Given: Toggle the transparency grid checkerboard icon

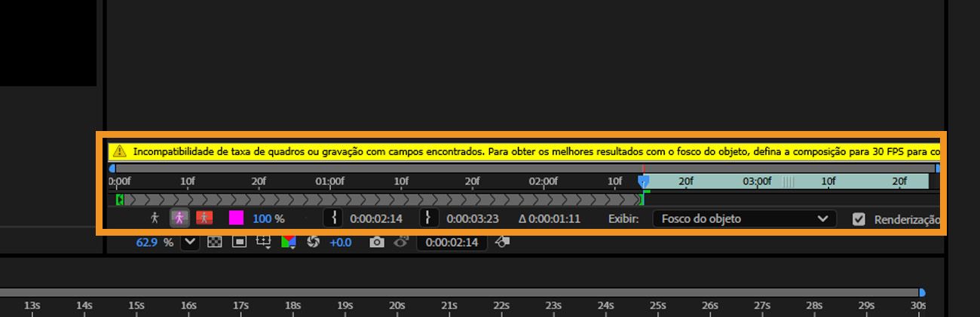Looking at the screenshot, I should (215, 242).
